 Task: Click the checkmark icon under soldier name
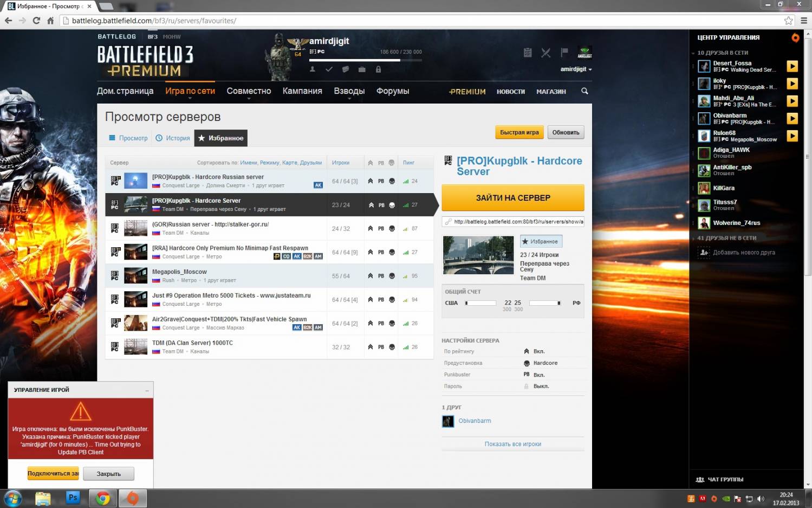click(329, 69)
